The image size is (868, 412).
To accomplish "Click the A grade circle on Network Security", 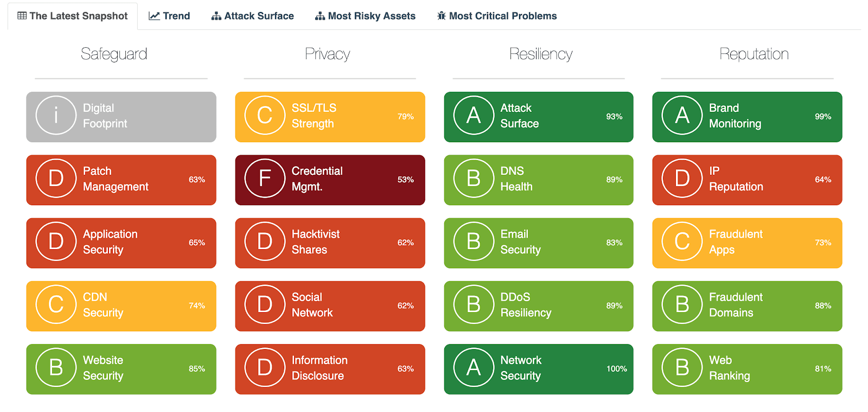I will pyautogui.click(x=474, y=368).
